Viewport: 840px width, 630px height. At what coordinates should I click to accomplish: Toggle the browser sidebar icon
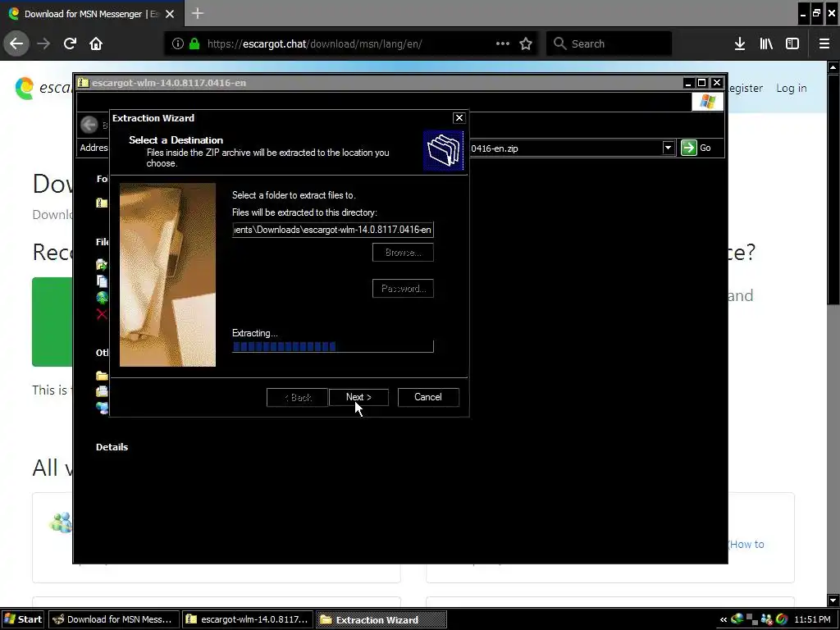click(x=792, y=43)
